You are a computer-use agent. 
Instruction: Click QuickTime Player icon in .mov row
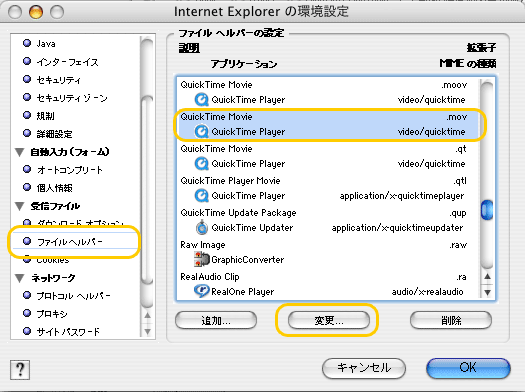tap(202, 132)
